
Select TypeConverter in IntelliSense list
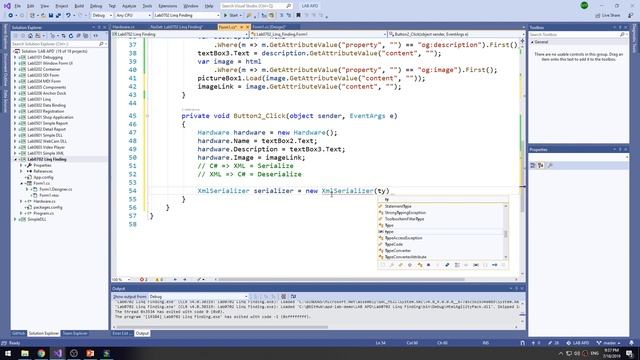(x=398, y=250)
